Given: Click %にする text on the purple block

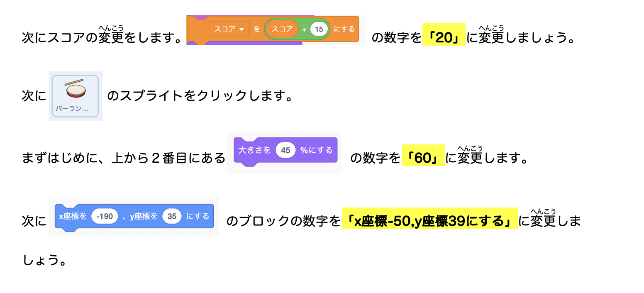Looking at the screenshot, I should (x=317, y=150).
